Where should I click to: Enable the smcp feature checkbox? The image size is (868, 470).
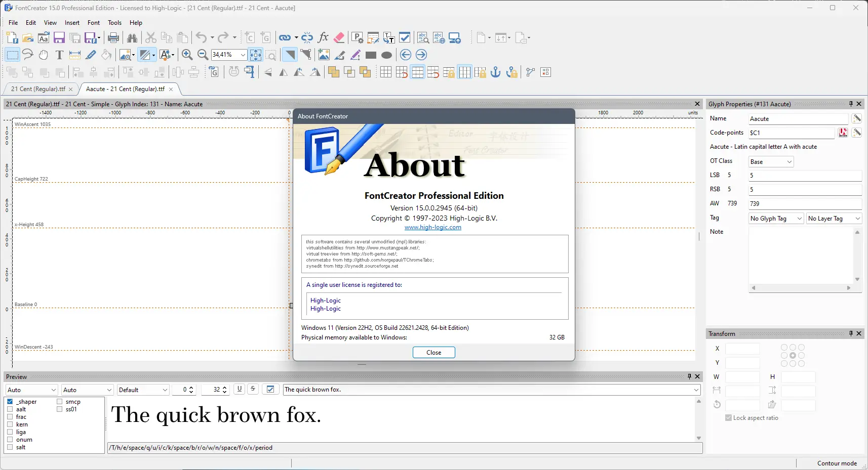(59, 402)
